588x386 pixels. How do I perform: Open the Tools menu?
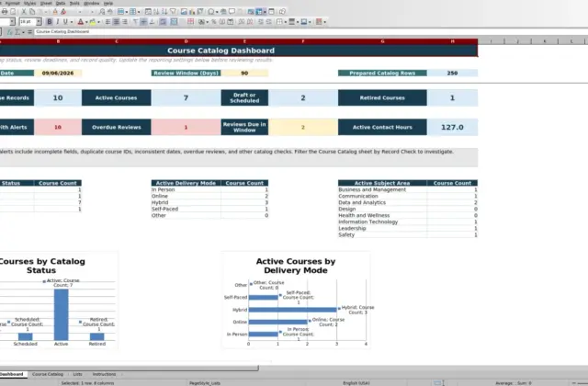point(74,3)
